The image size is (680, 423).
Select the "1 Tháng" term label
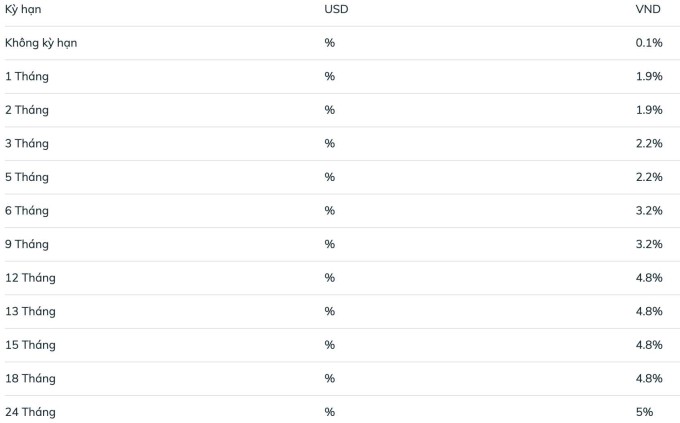pos(27,76)
